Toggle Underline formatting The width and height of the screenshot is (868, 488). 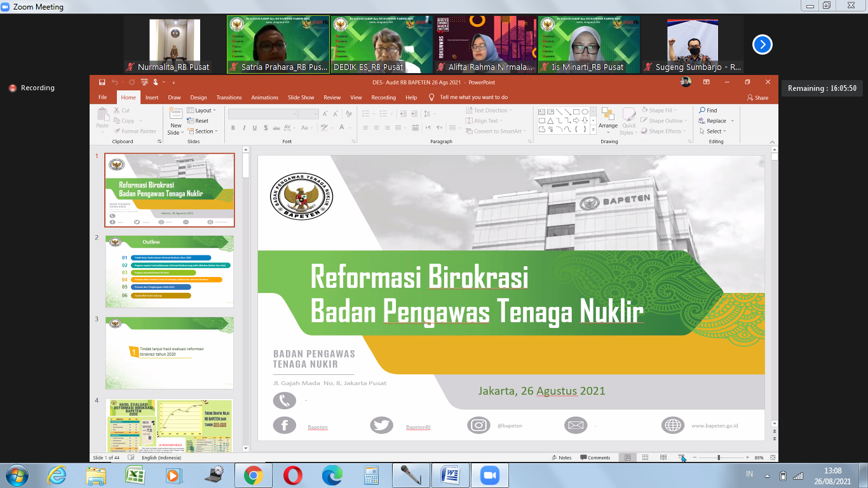(255, 128)
